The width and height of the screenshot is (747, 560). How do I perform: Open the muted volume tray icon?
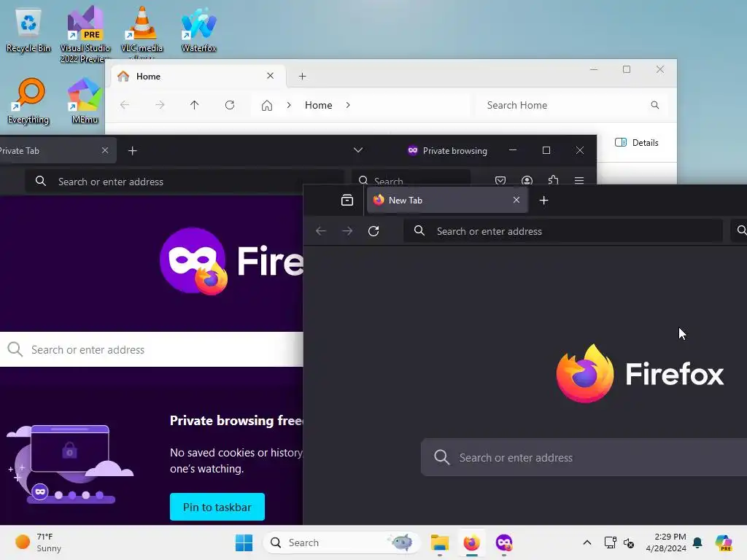coord(629,542)
